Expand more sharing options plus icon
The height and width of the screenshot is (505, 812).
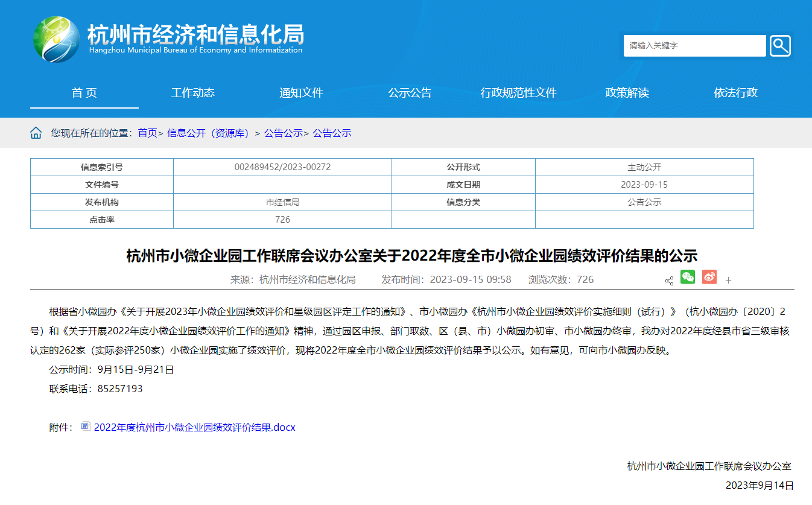(728, 281)
